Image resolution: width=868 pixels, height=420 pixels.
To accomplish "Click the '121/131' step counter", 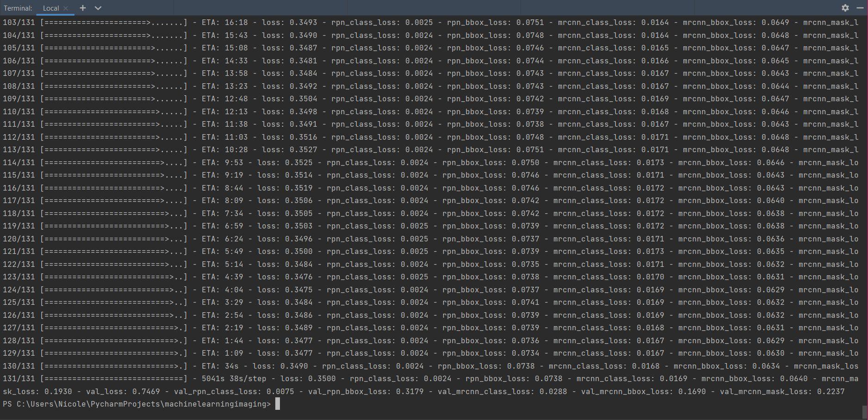I will click(19, 251).
